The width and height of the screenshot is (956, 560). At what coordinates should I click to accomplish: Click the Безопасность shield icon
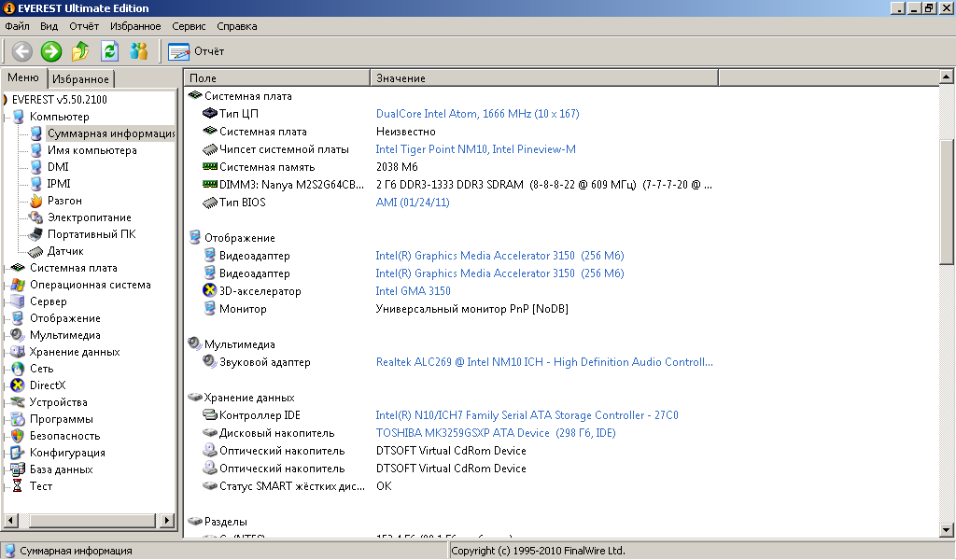coord(19,436)
